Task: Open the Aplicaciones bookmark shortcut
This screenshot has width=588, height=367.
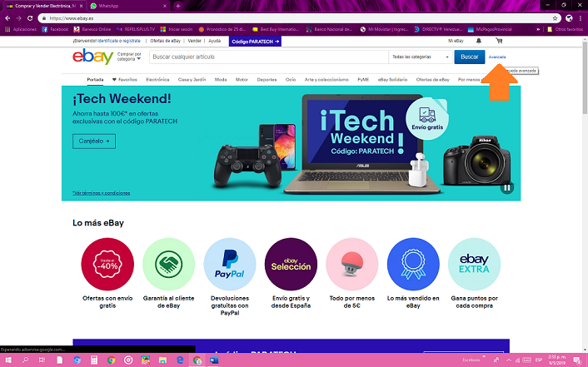Action: click(x=21, y=29)
